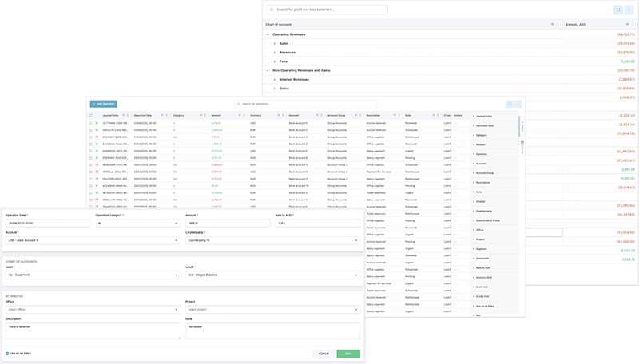Expand the Sales row
This screenshot has width=639, height=364.
pos(275,44)
